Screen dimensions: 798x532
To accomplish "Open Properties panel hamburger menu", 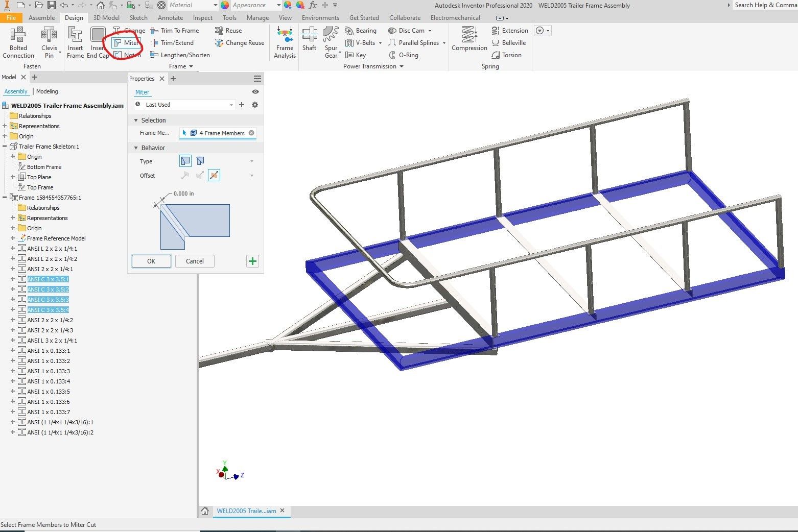I will 257,79.
